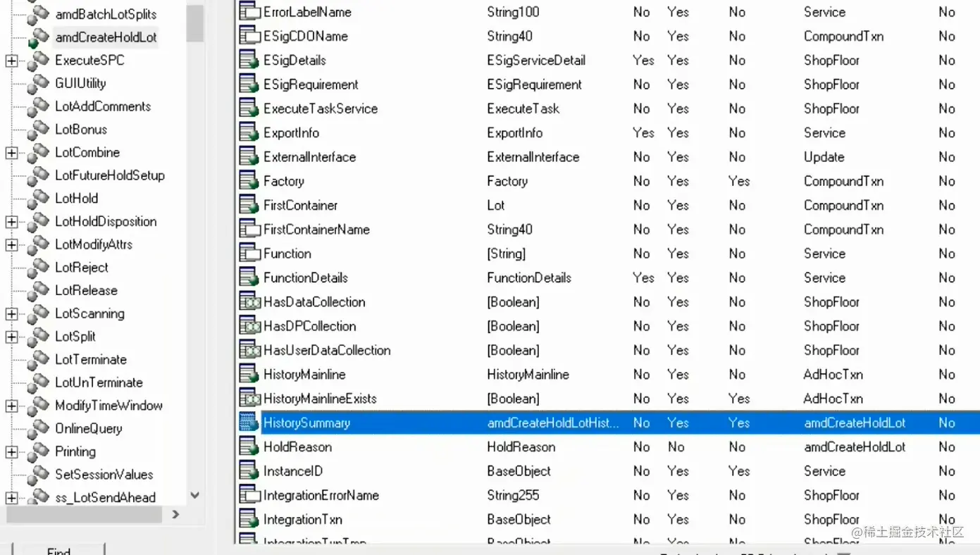
Task: Expand the LotCombine tree node
Action: click(11, 153)
